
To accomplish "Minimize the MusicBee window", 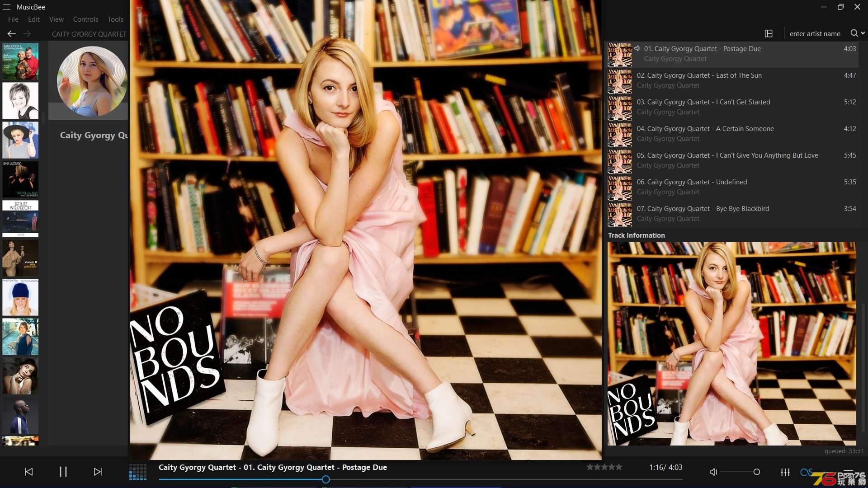I will (x=824, y=7).
